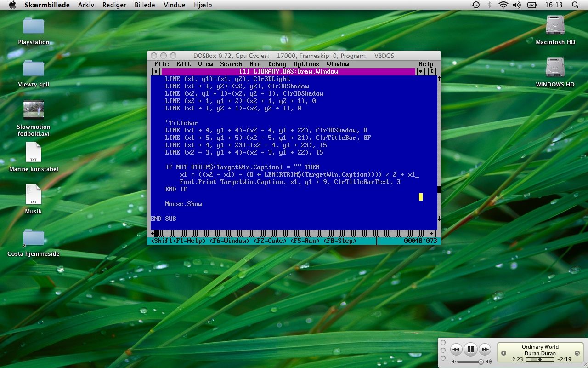Click the 16:13 clock in menu bar
Screen dimensions: 588x368
pos(554,5)
